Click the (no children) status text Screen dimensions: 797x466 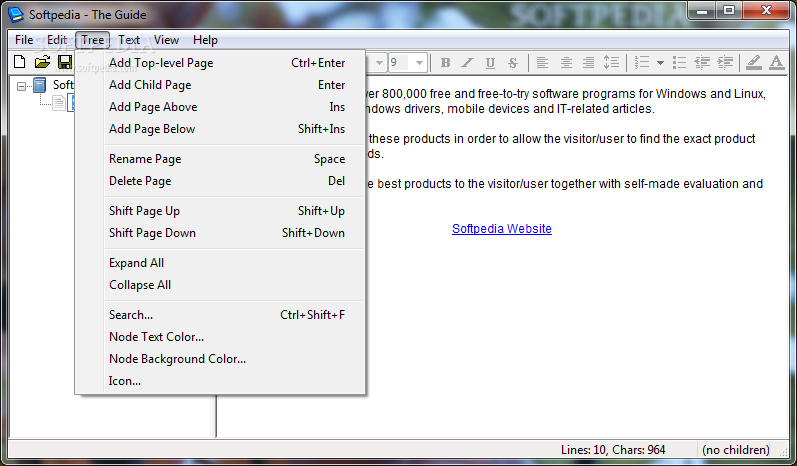pos(736,450)
